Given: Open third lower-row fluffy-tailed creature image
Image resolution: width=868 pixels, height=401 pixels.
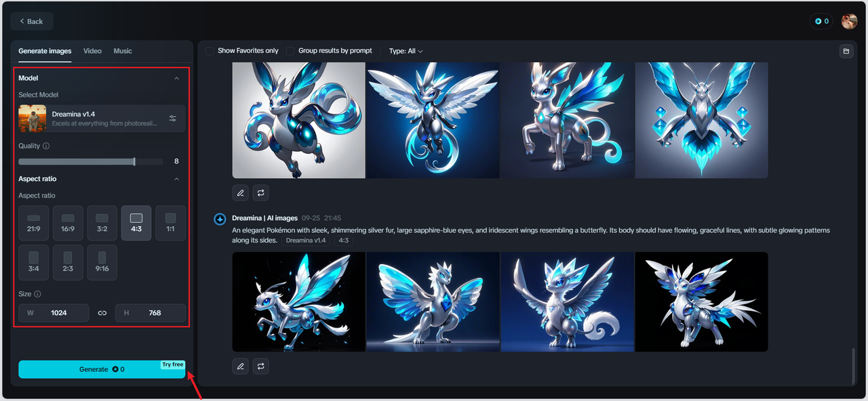Looking at the screenshot, I should [x=568, y=301].
